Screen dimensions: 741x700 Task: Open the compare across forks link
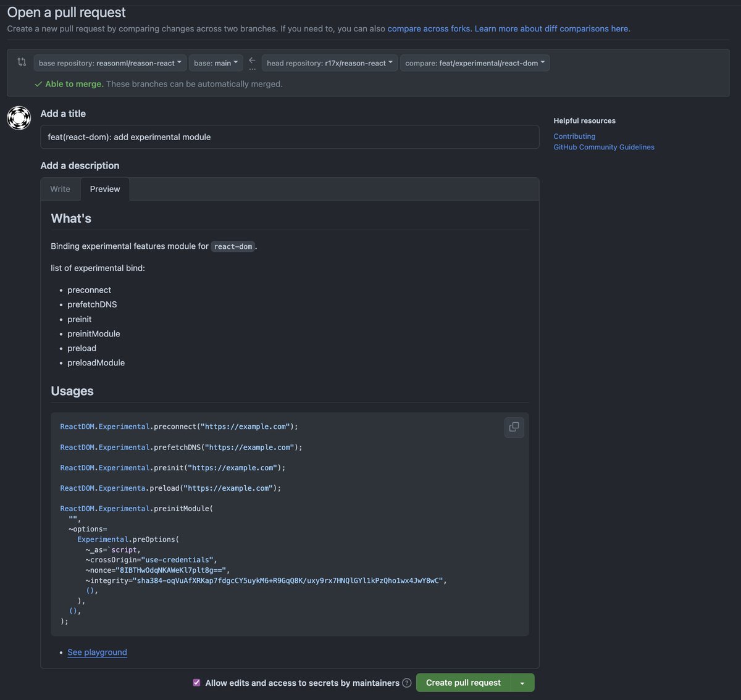429,28
